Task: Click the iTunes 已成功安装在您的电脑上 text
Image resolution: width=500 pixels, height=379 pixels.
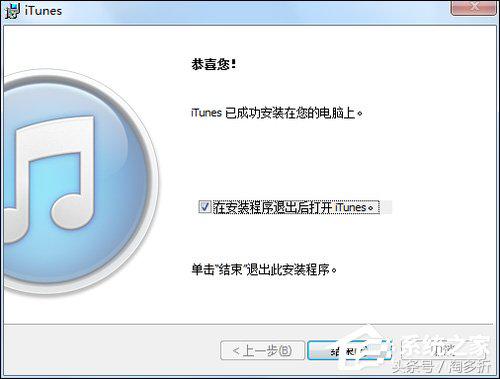Action: [277, 113]
